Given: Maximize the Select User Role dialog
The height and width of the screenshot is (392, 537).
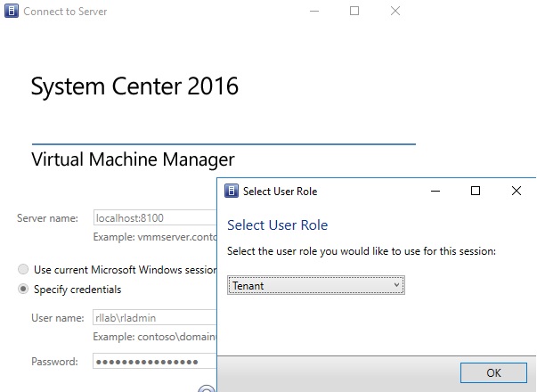Looking at the screenshot, I should tap(476, 191).
